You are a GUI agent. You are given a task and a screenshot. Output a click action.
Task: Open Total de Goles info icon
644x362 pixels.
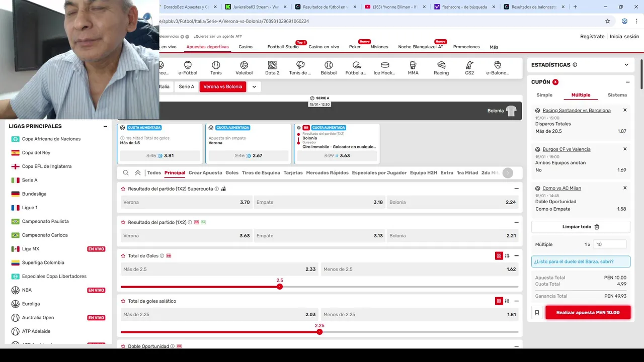(162, 256)
